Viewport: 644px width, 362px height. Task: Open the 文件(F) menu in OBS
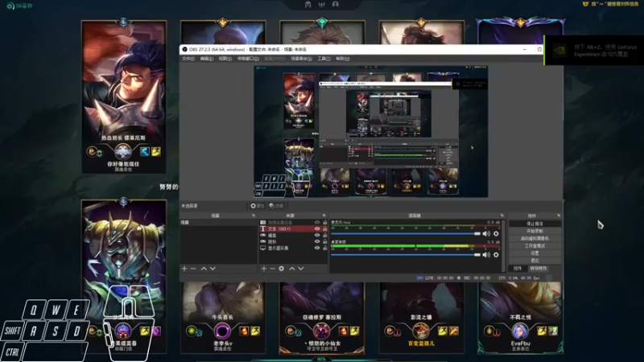click(188, 59)
